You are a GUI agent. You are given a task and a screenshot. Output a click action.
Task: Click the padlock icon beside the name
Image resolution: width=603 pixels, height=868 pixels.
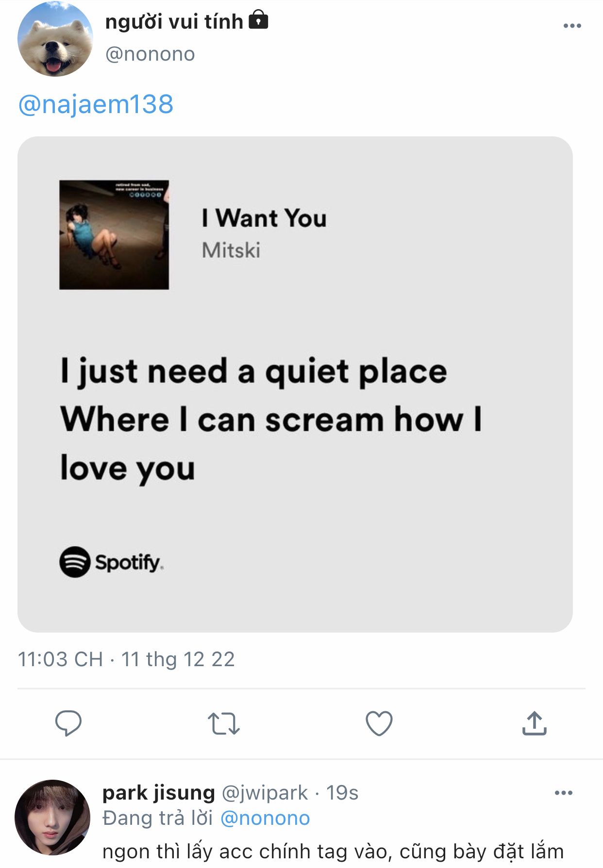pyautogui.click(x=258, y=21)
